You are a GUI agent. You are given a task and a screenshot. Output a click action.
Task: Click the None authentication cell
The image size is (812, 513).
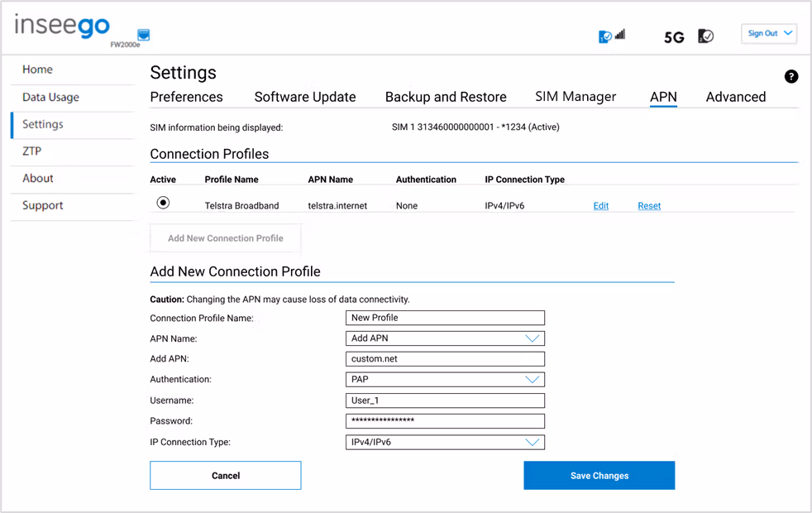click(407, 206)
